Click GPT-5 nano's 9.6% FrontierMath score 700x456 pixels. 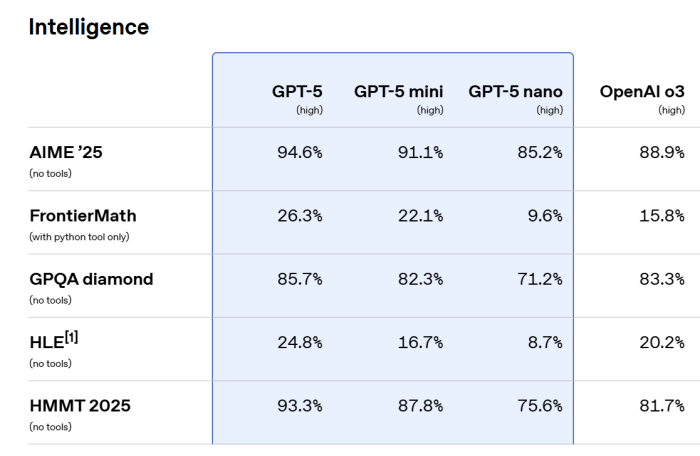pos(543,215)
